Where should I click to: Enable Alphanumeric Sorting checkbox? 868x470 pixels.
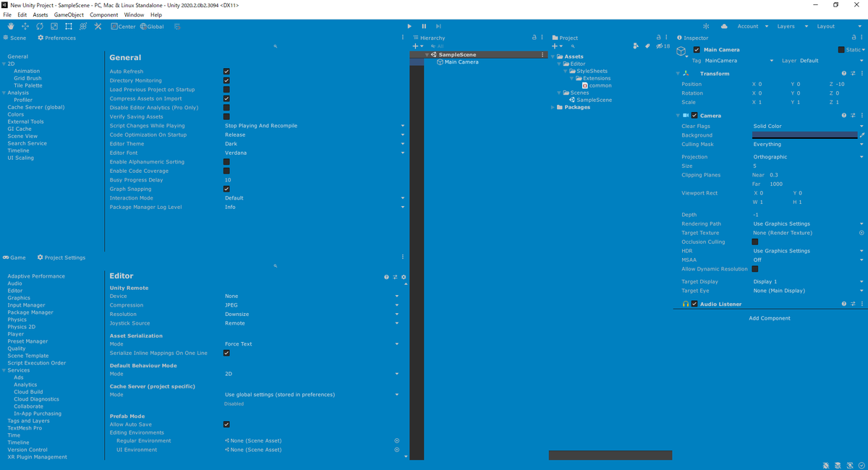click(x=226, y=162)
